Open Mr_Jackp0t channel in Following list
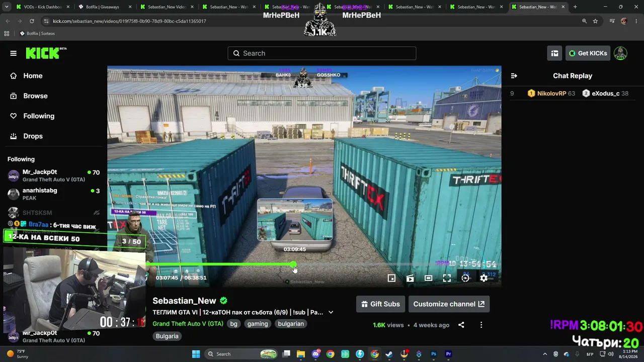 (53, 175)
